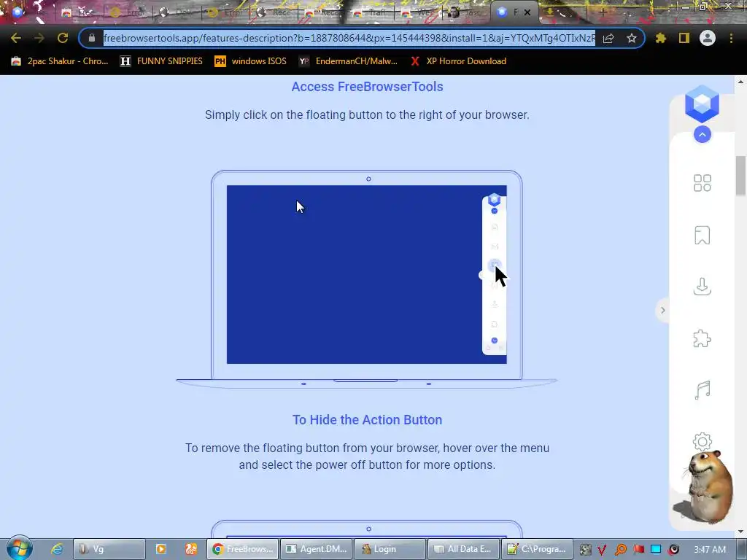This screenshot has height=560, width=747.
Task: Click the cyan monitor tray icon
Action: pos(656,550)
